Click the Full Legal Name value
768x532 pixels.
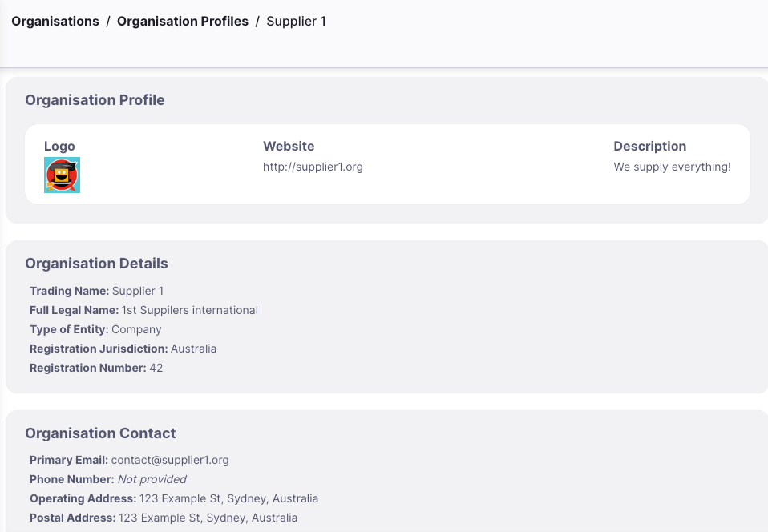189,310
